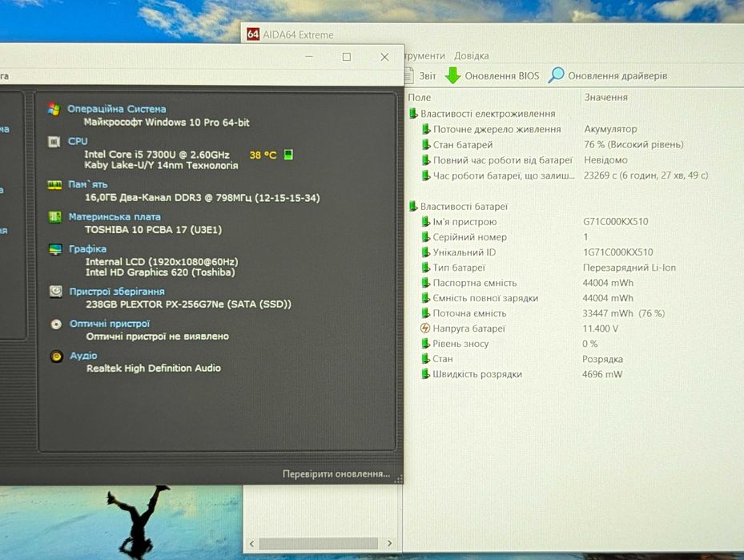This screenshot has height=560, width=744.
Task: Click the icon beside Серійний номер row
Action: click(x=425, y=237)
